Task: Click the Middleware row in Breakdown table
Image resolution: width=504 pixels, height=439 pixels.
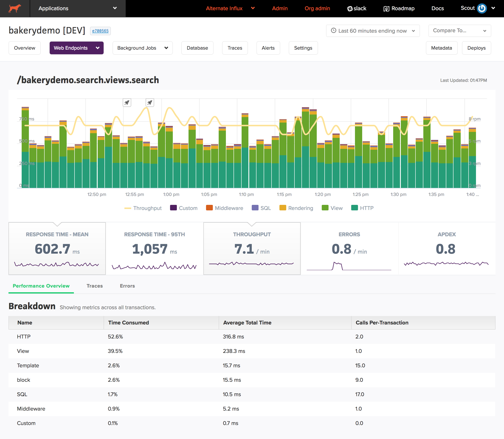Action: (x=252, y=409)
